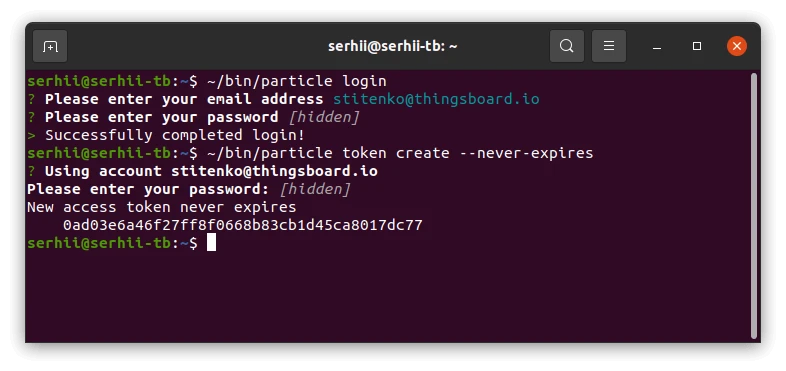Click the first green serhii@serhii-tb prompt
Screen dimensions: 786x371
tap(99, 81)
